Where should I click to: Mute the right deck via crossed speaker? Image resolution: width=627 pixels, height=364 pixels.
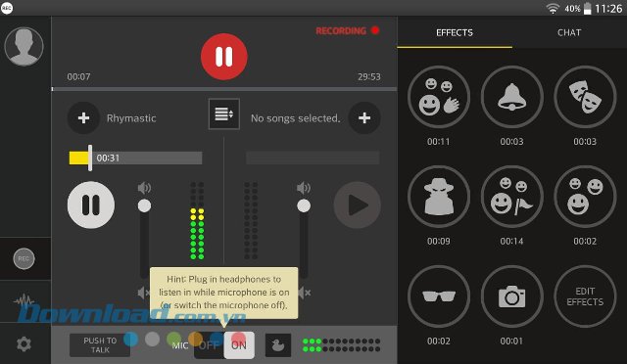305,293
